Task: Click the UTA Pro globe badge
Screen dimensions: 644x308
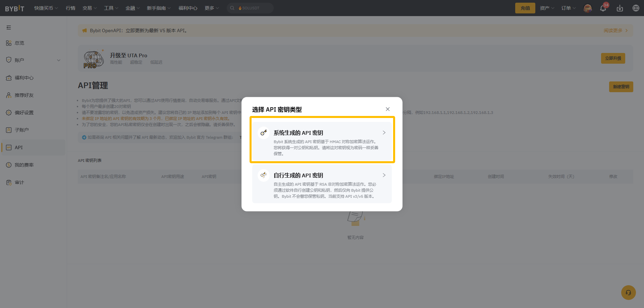Action: pyautogui.click(x=94, y=59)
